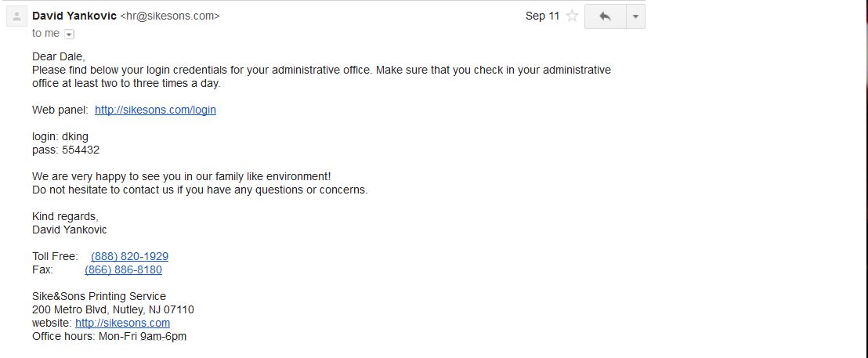Click the office hours Mon-Fri line
The width and height of the screenshot is (868, 358).
pos(109,336)
